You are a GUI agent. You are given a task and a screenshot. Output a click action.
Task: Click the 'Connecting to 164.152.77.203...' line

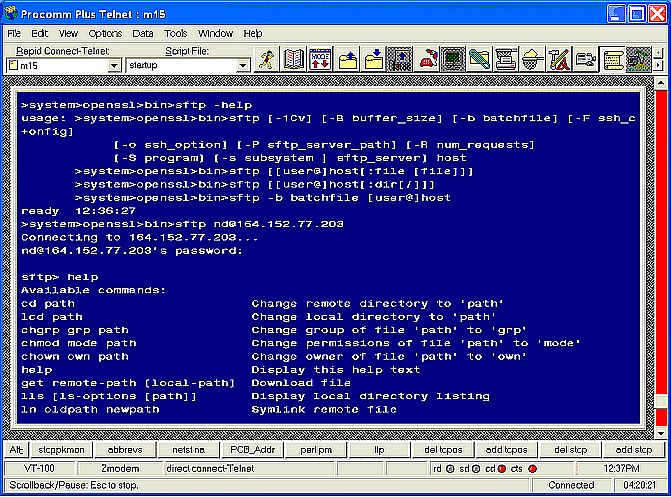tap(140, 237)
